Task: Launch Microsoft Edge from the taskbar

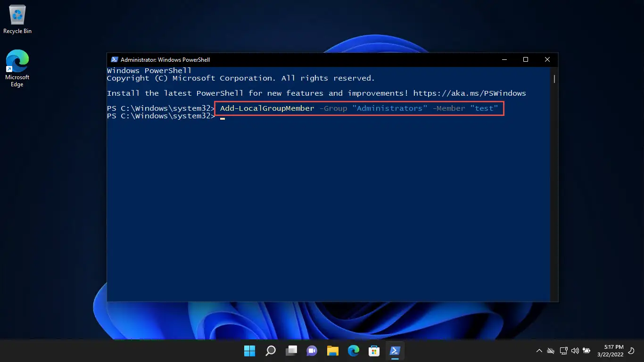Action: (354, 351)
